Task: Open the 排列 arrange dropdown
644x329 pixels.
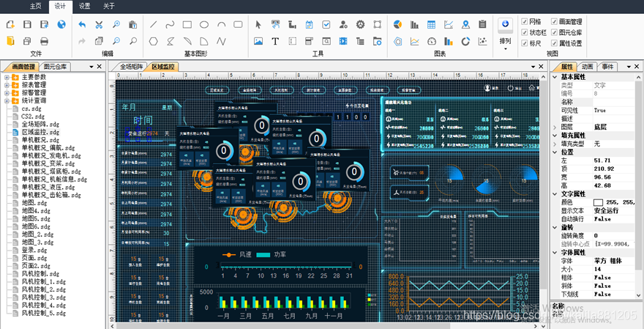Action: (505, 42)
